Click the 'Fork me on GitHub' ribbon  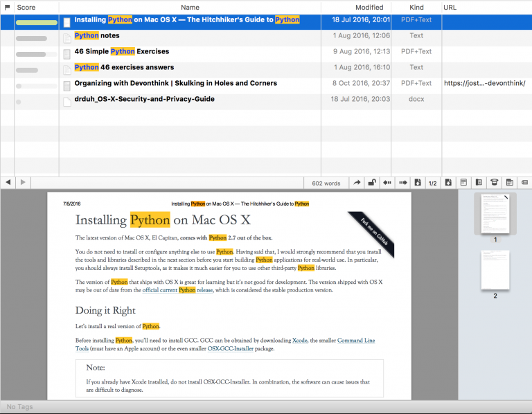tap(373, 232)
